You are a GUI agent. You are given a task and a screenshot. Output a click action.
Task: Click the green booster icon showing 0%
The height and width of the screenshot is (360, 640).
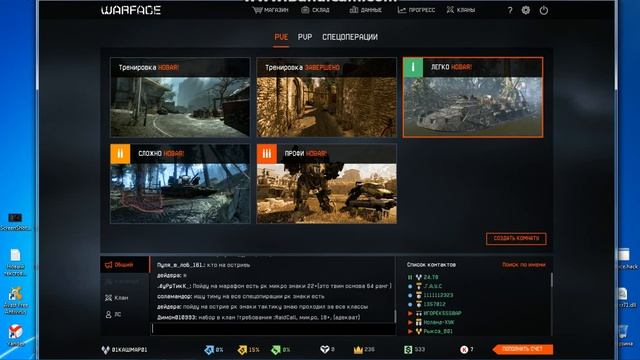[276, 350]
